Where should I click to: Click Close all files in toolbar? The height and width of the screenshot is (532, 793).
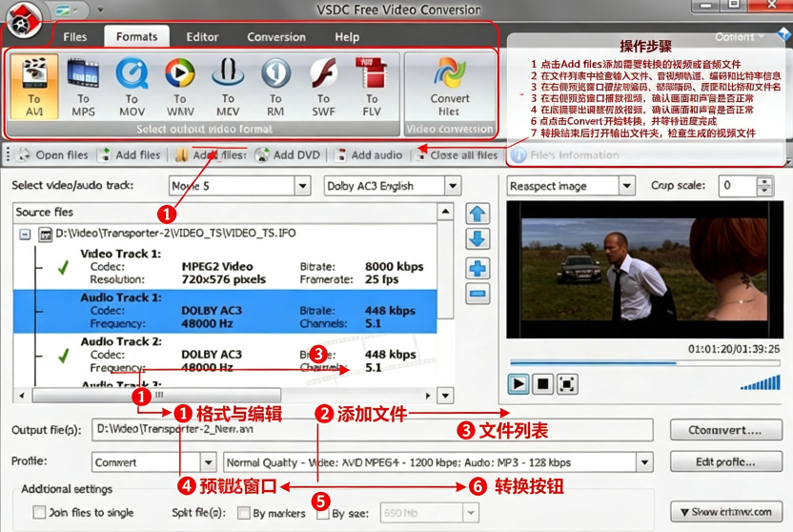(x=457, y=155)
